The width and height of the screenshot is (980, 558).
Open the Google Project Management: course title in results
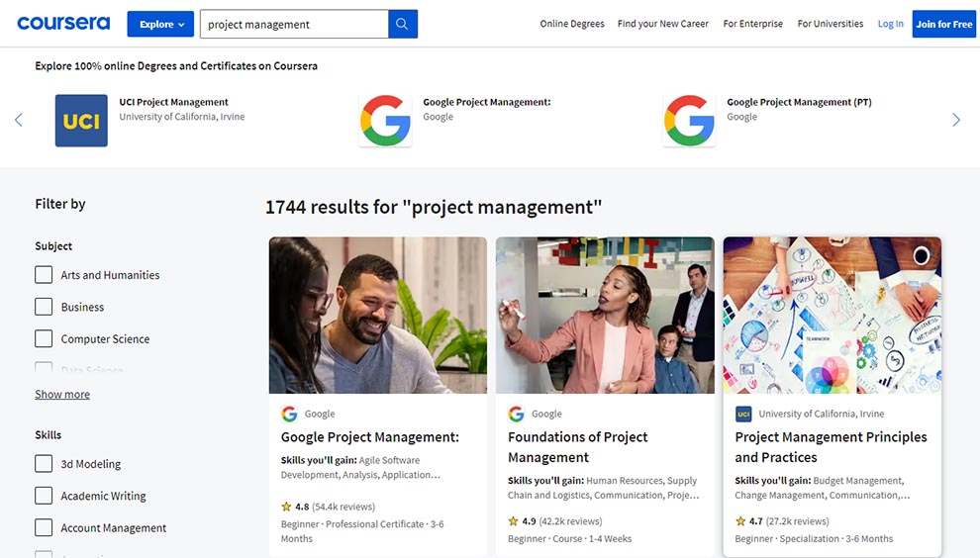[x=370, y=436]
